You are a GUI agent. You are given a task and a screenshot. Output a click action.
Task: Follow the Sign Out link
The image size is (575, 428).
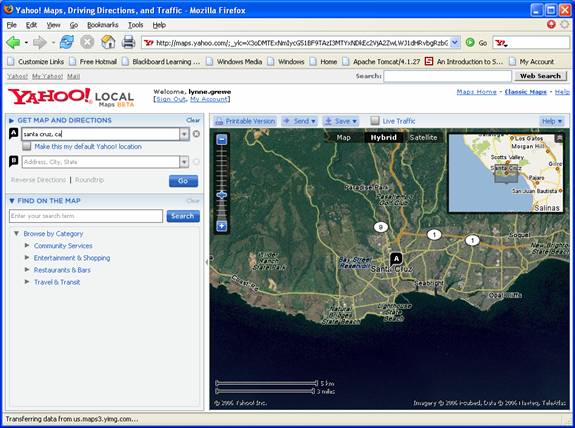coord(171,99)
